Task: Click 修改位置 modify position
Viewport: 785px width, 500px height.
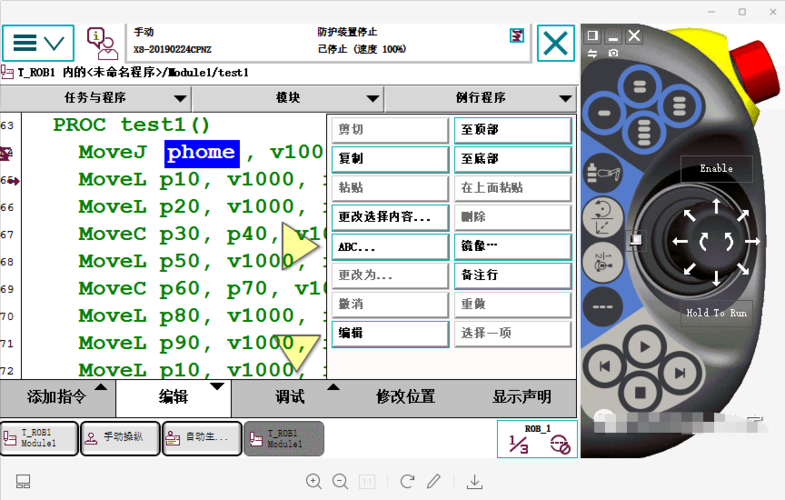Action: coord(406,397)
